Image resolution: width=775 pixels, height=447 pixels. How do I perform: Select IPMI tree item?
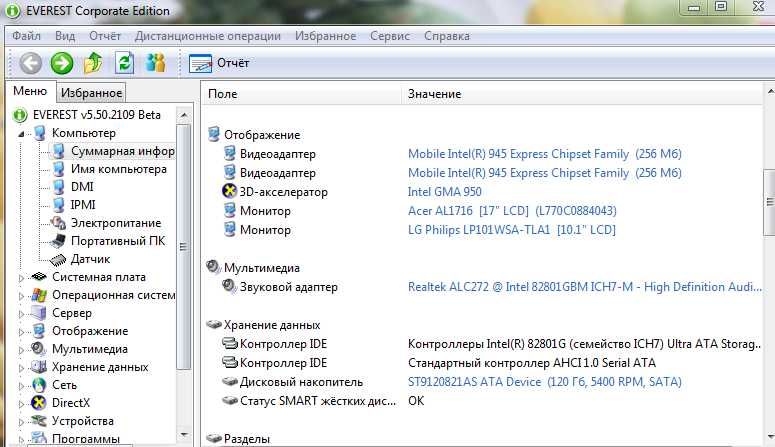point(83,205)
